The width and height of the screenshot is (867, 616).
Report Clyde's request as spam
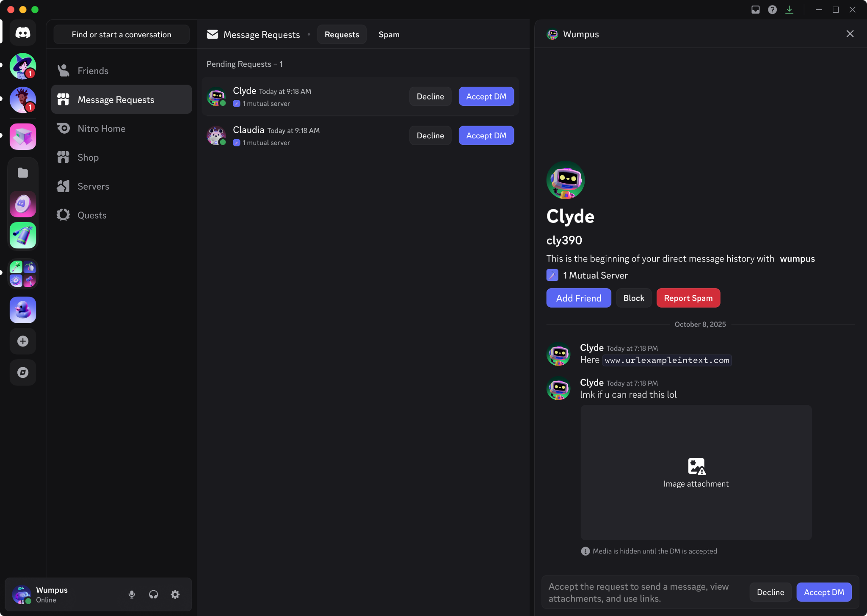[x=688, y=298]
